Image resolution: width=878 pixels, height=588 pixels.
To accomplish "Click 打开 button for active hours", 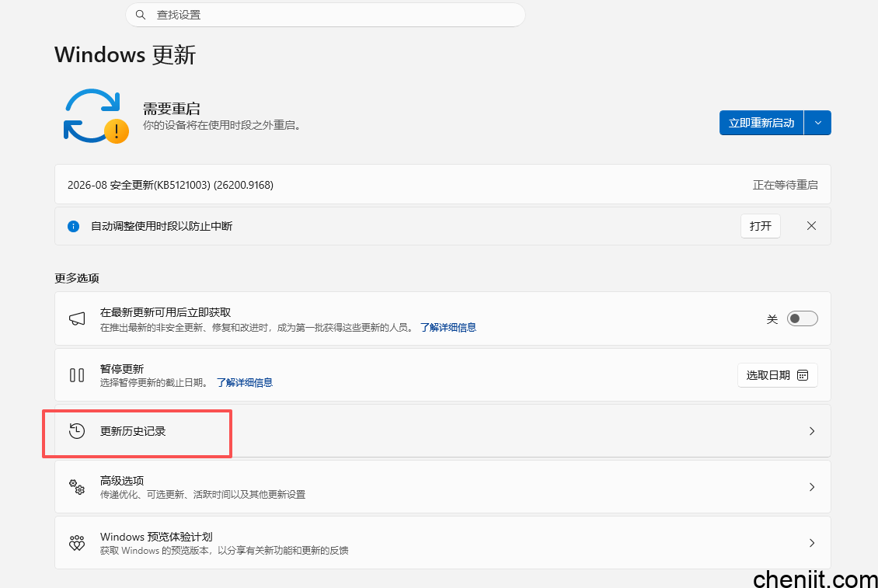I will (x=761, y=226).
